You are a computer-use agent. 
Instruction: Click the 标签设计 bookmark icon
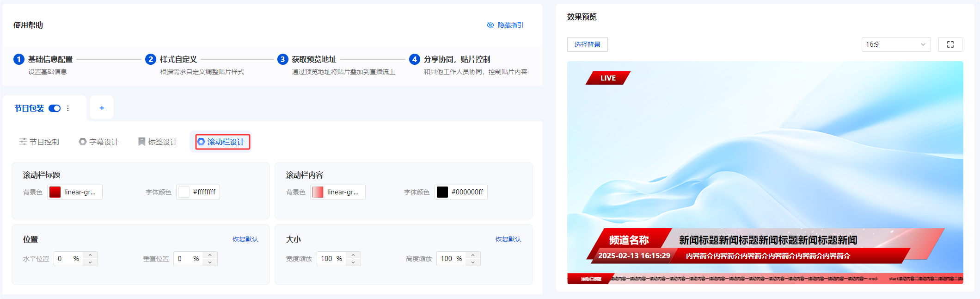141,142
